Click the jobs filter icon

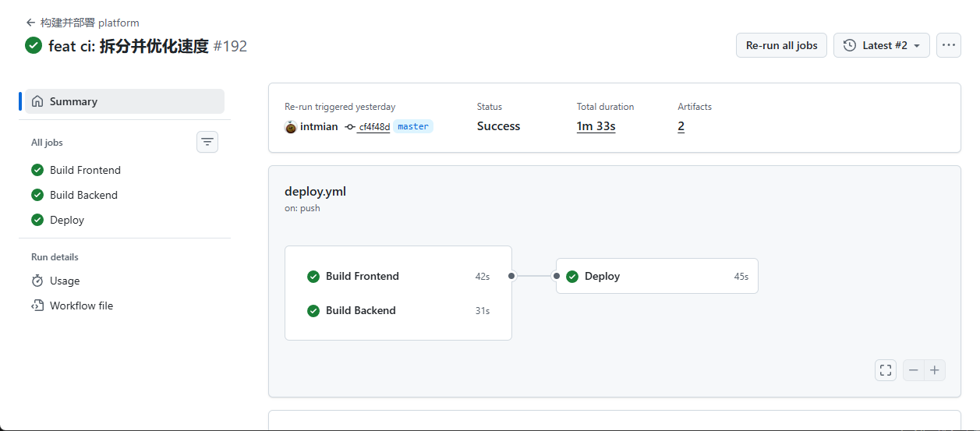207,142
